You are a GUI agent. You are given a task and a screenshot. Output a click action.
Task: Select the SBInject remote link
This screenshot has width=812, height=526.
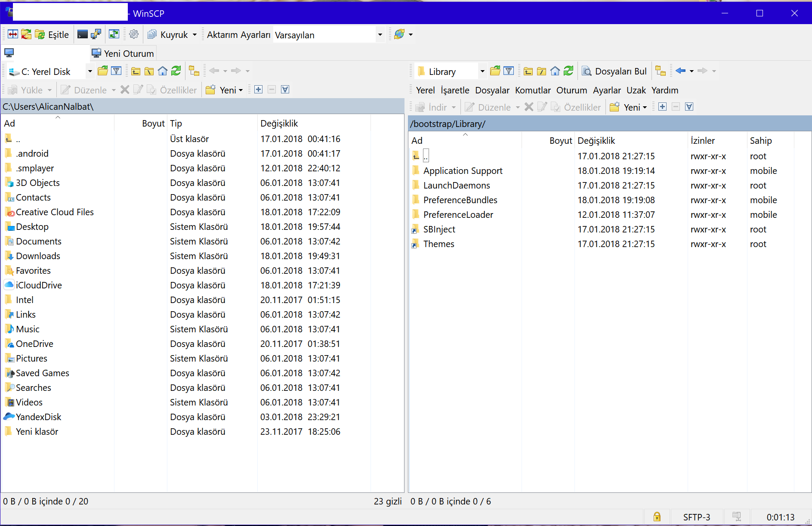(439, 229)
